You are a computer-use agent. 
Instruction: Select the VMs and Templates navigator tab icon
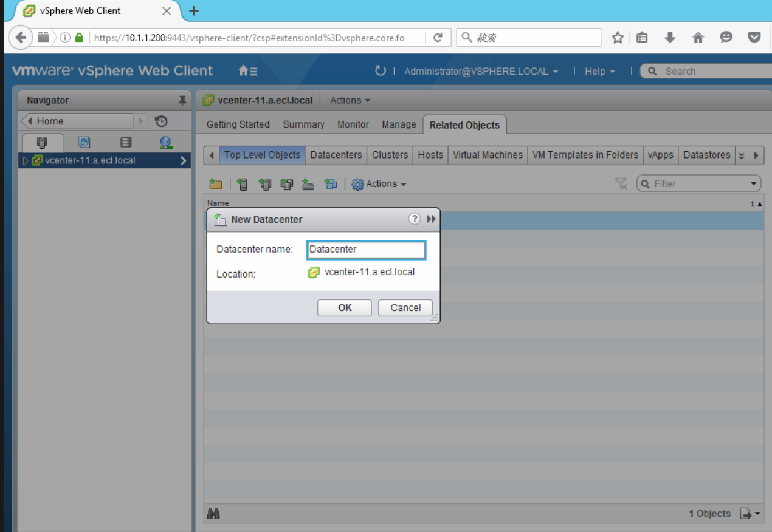[x=84, y=142]
